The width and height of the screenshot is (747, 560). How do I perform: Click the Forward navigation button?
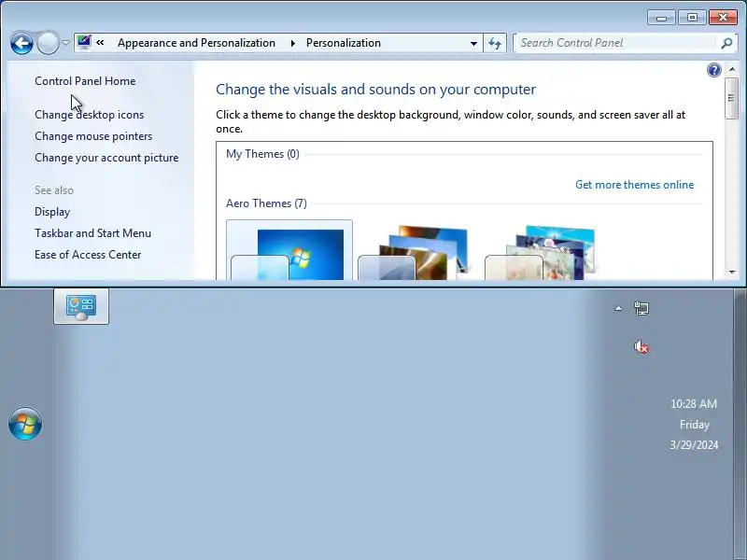tap(48, 43)
